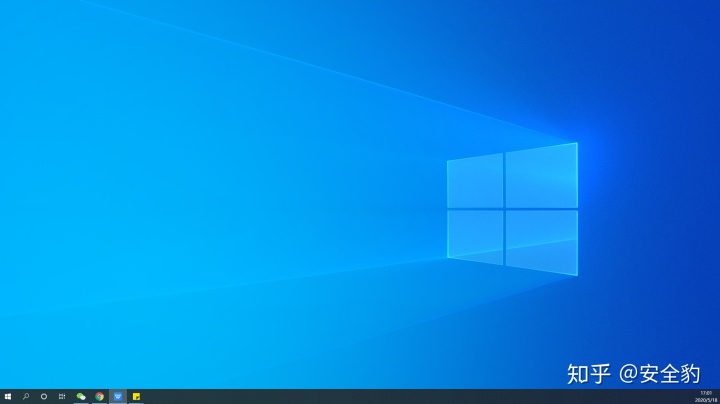Screen dimensions: 720x404
Task: Open Task View on the taskbar
Action: (62, 396)
